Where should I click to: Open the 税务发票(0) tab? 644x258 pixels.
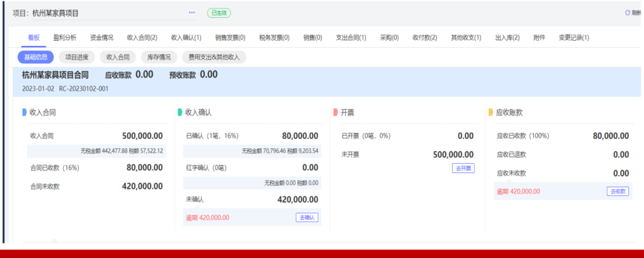(274, 38)
